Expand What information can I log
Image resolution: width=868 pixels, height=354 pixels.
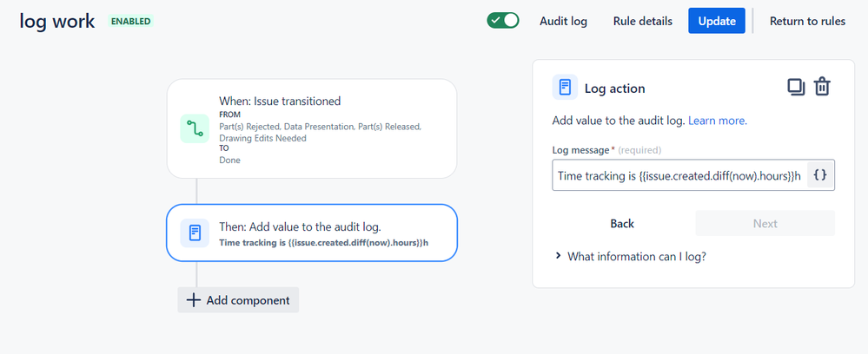coord(631,256)
